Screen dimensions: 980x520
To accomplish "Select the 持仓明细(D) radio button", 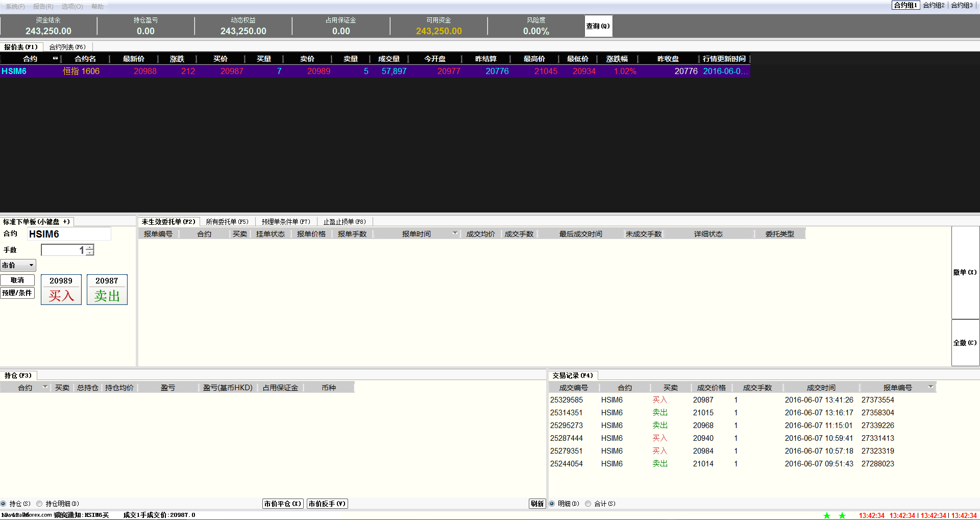I will pos(39,504).
